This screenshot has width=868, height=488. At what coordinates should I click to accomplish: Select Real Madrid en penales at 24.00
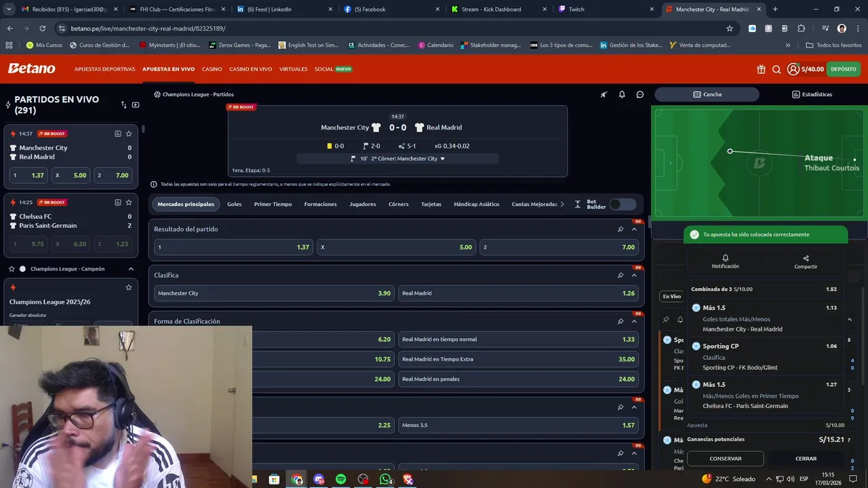[518, 379]
